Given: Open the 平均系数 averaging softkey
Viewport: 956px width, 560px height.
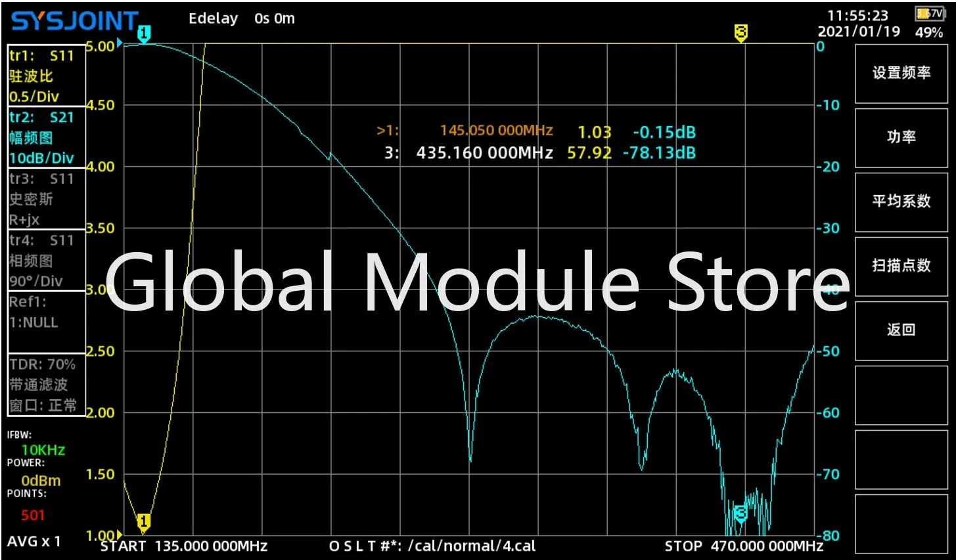Looking at the screenshot, I should (x=901, y=201).
